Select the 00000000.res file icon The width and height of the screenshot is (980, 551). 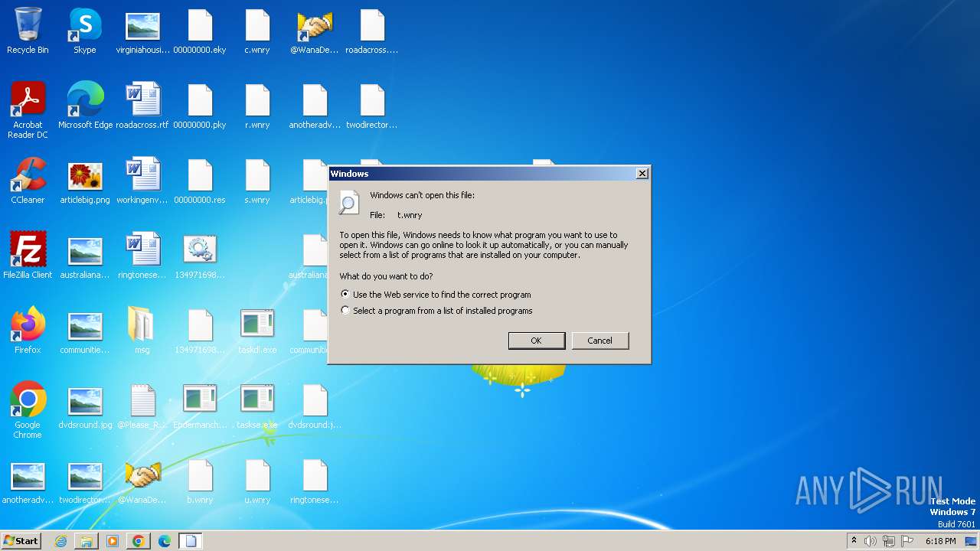200,181
